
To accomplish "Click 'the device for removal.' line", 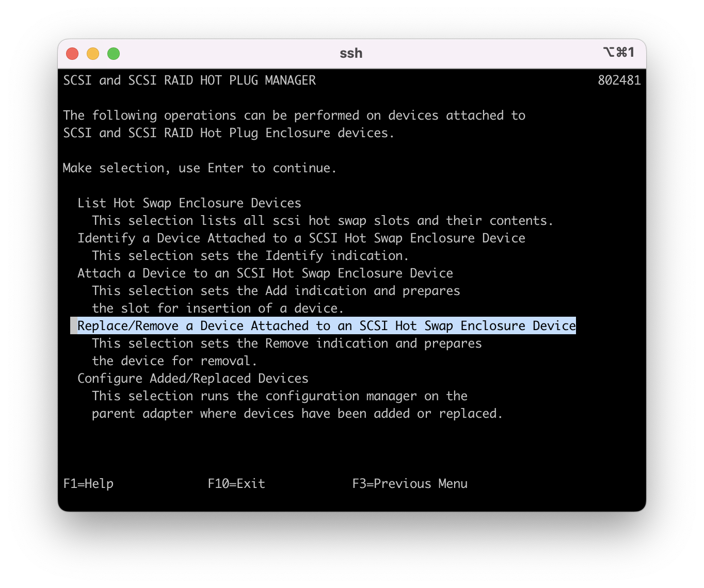I will tap(174, 361).
